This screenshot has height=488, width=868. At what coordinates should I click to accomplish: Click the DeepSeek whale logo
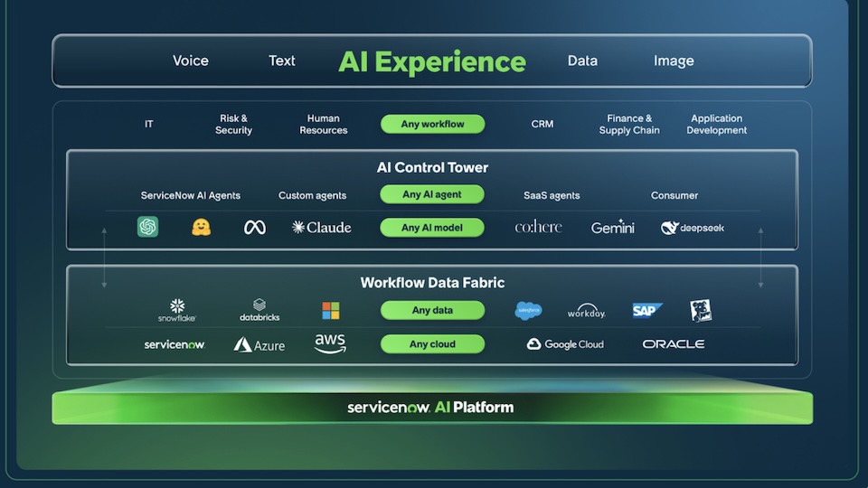pyautogui.click(x=693, y=228)
